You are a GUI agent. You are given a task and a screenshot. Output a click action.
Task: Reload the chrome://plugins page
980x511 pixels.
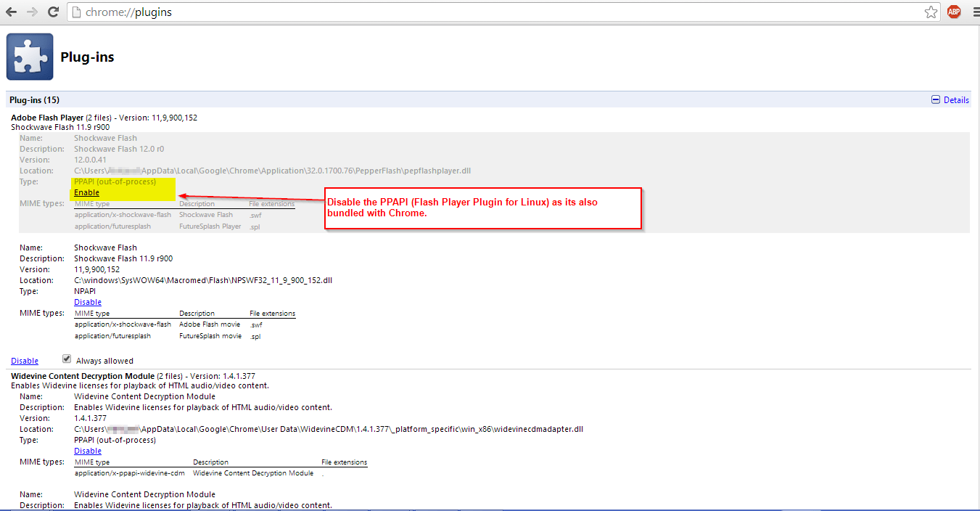coord(54,12)
